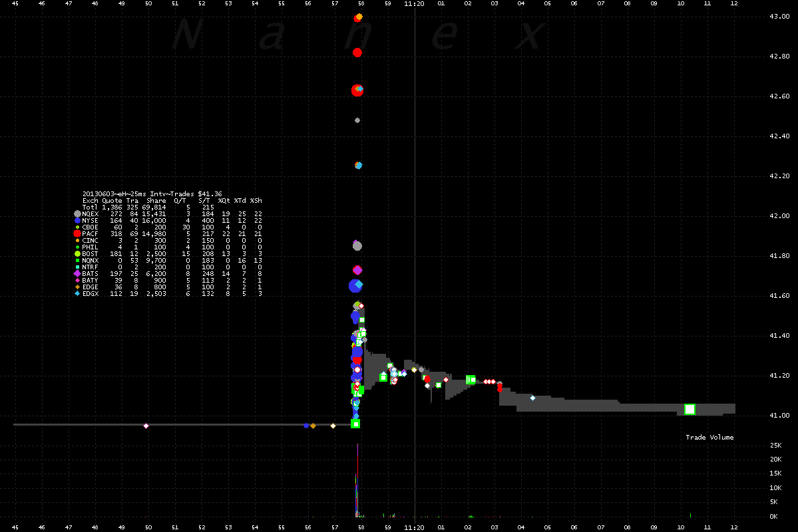This screenshot has width=798, height=532.
Task: Select the small CBOE legend dot
Action: [x=77, y=227]
